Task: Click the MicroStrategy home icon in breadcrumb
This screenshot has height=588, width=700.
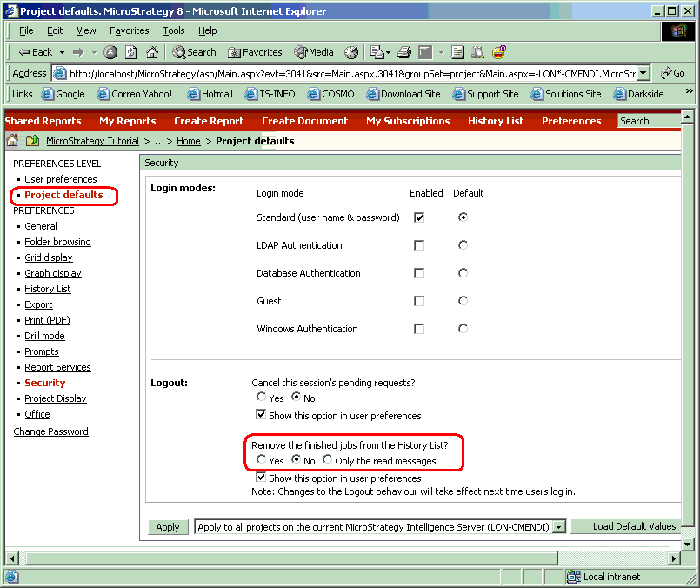Action: tap(12, 141)
